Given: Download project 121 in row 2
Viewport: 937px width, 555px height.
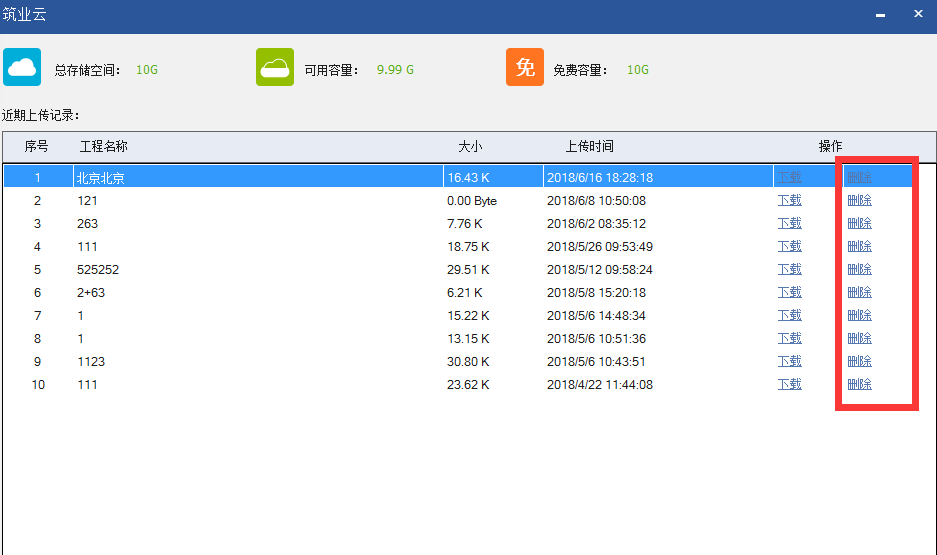Looking at the screenshot, I should (x=789, y=200).
